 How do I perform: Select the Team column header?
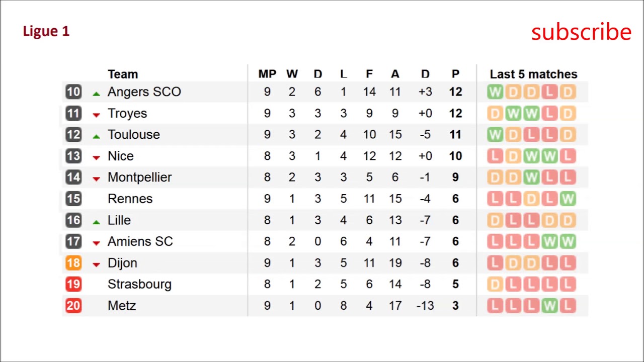click(123, 74)
